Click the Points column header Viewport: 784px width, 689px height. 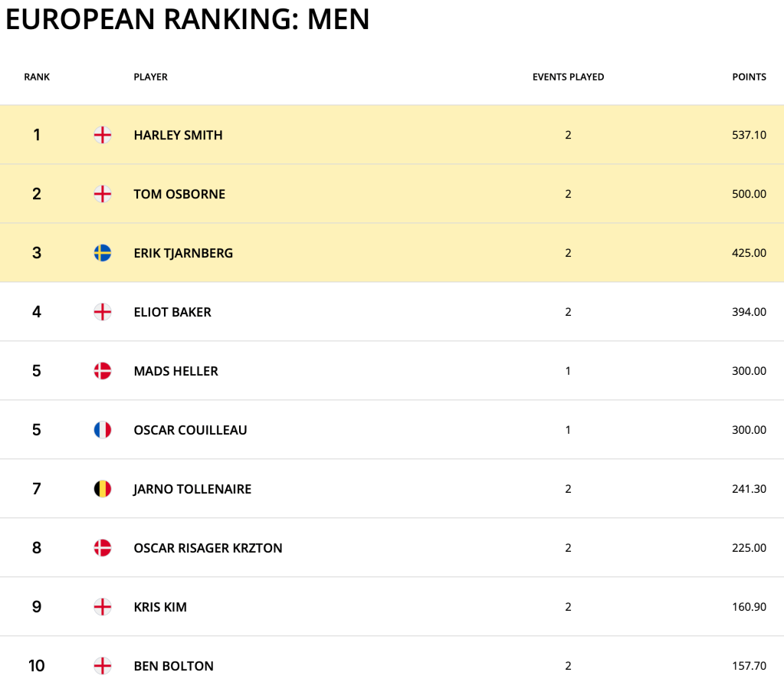749,77
